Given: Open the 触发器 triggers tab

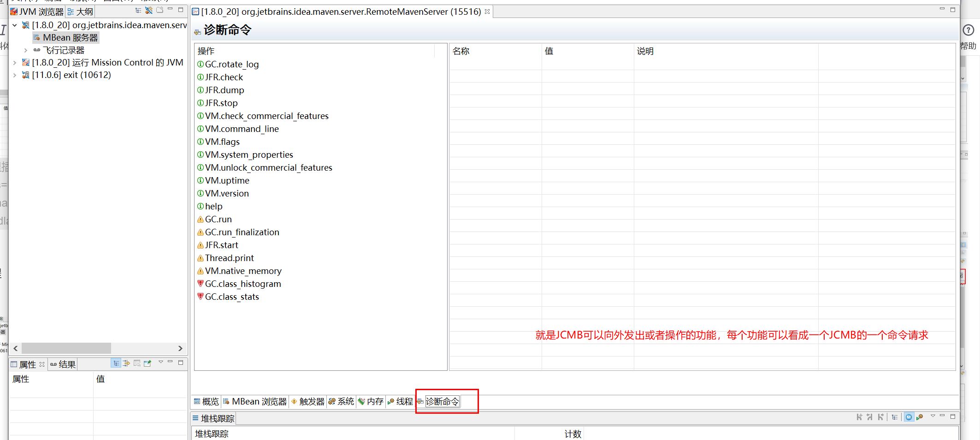Looking at the screenshot, I should 308,402.
